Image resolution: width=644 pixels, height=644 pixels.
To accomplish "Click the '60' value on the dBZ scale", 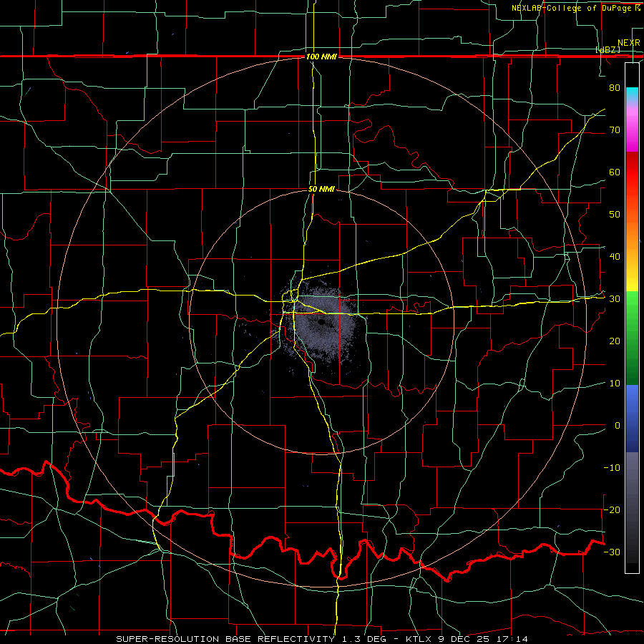I will click(615, 172).
